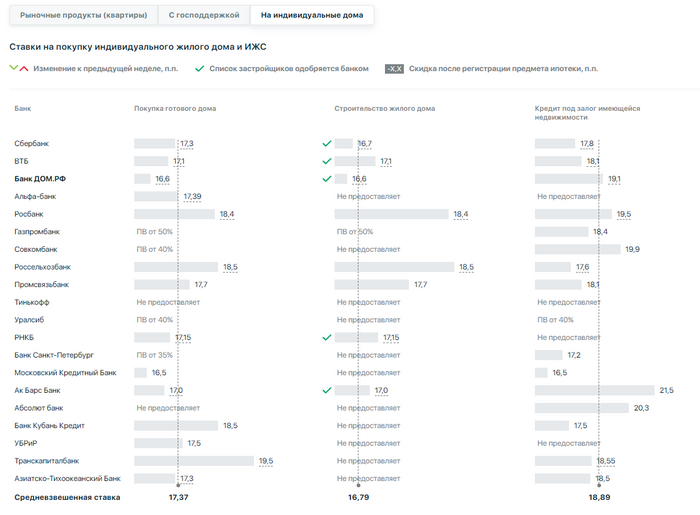Click the gray -X.X discount badge in legend
The height and width of the screenshot is (515, 700).
pyautogui.click(x=394, y=68)
